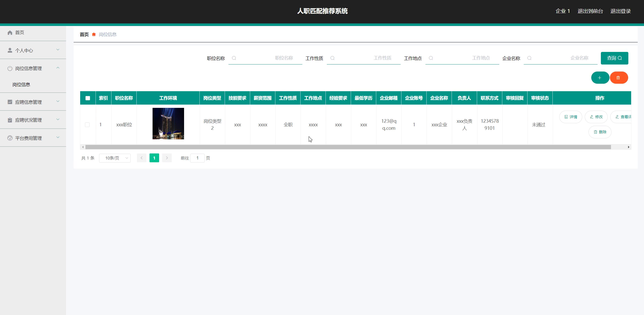The height and width of the screenshot is (315, 644).
Task: Expand the 应聘信息管理 menu chevron
Action: (x=58, y=101)
